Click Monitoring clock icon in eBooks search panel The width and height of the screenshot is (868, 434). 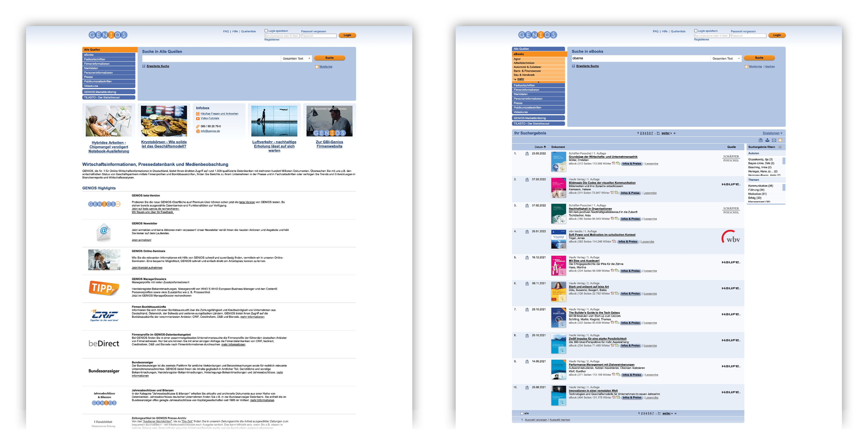click(x=746, y=67)
